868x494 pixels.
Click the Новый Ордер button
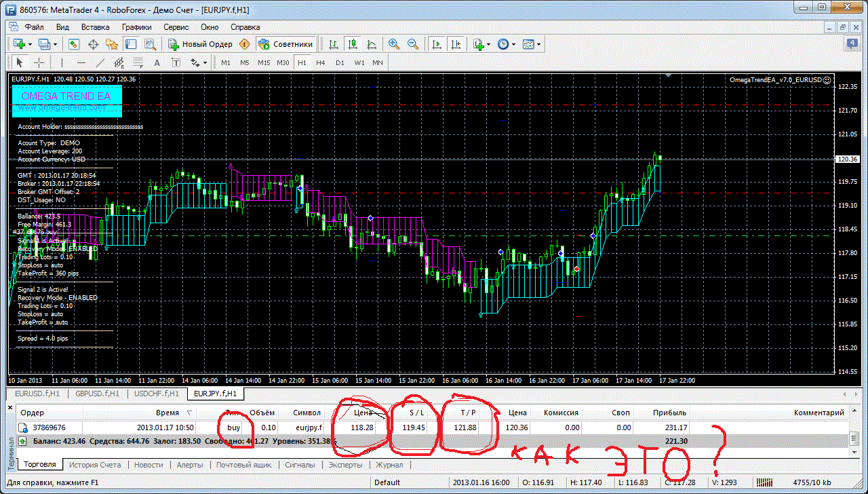click(x=201, y=44)
